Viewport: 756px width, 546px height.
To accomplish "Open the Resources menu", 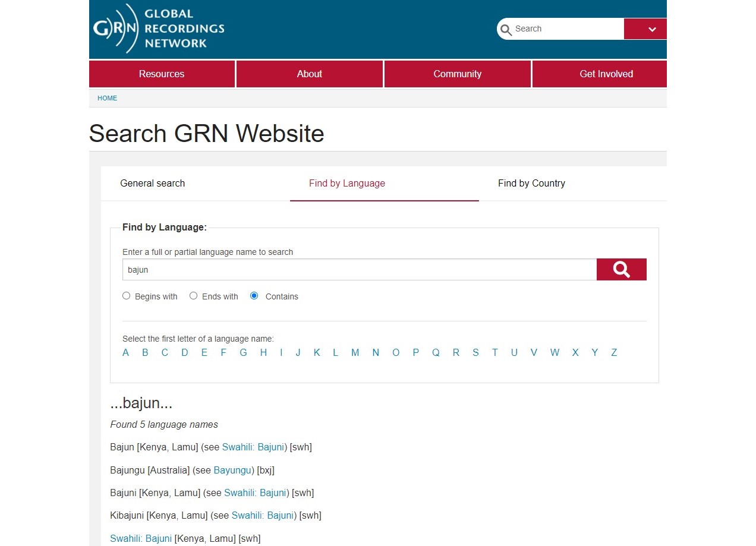I will 162,74.
